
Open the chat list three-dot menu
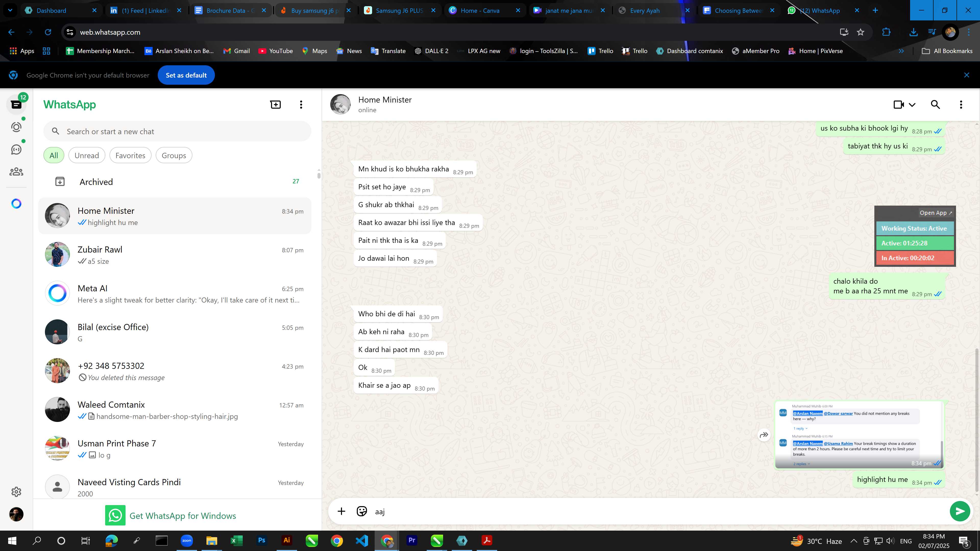pos(301,105)
